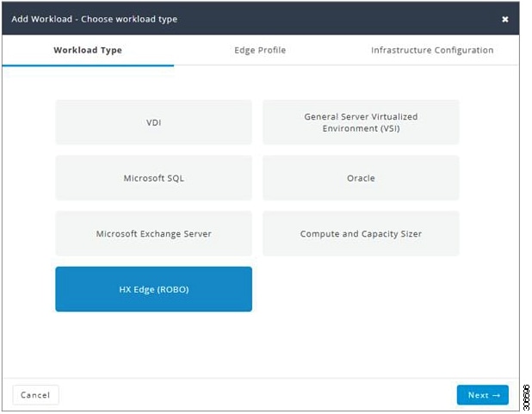Select the HX Edge (ROBO) workload
This screenshot has width=532, height=414.
tap(154, 289)
